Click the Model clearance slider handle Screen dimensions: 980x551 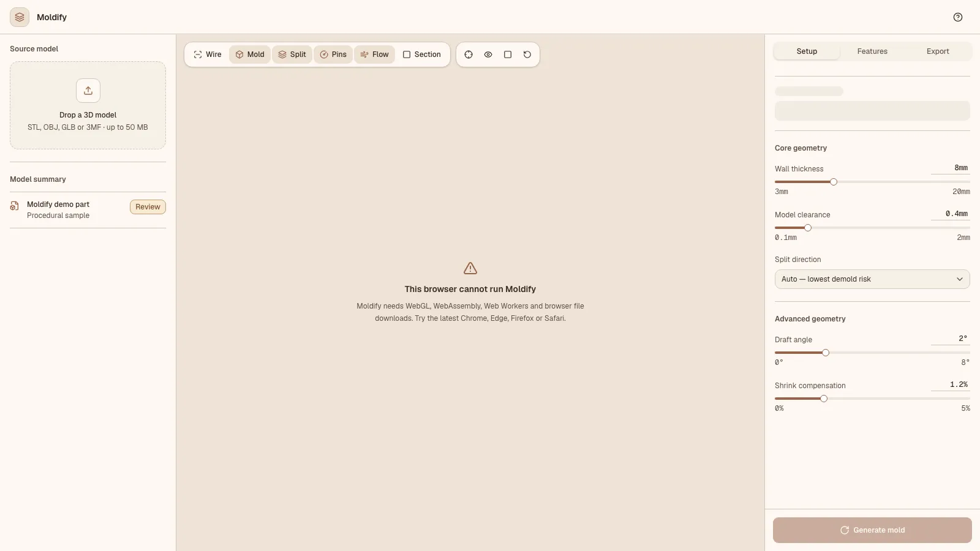coord(808,228)
